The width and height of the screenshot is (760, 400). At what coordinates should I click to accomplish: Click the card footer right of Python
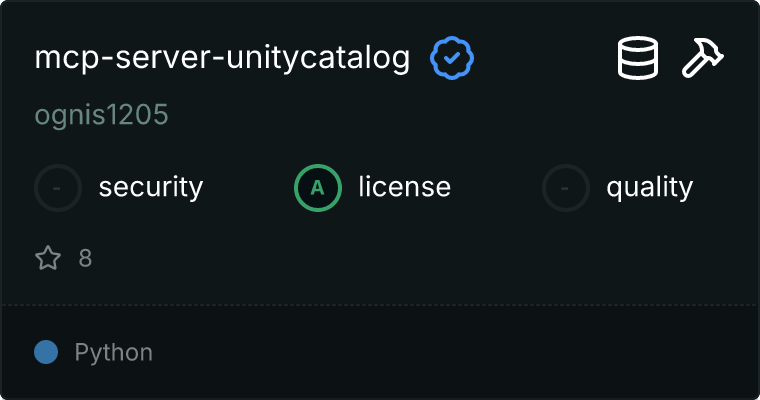[x=450, y=352]
